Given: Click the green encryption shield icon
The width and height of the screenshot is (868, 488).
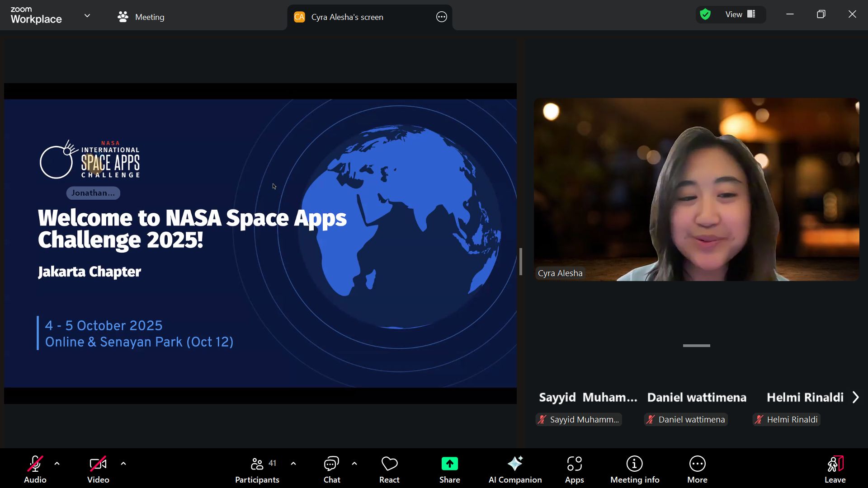Looking at the screenshot, I should tap(705, 14).
